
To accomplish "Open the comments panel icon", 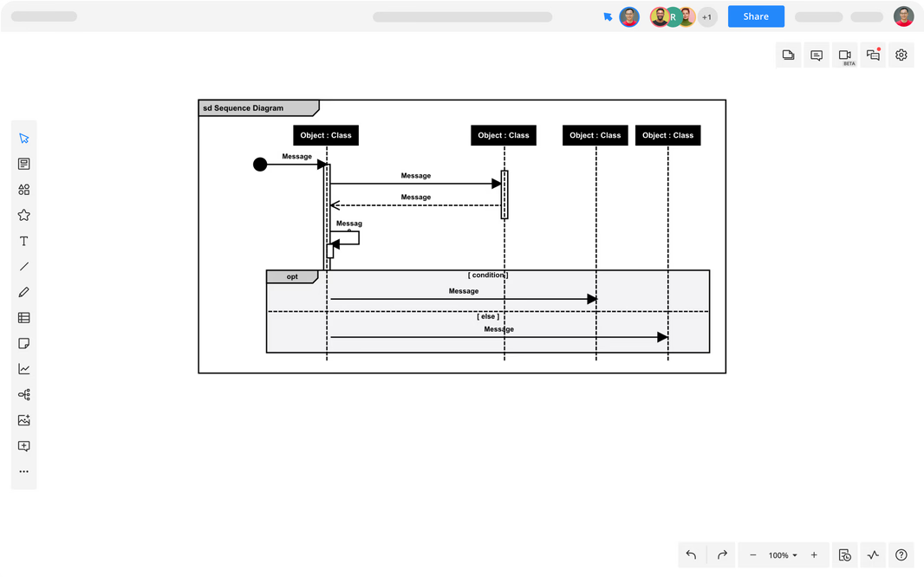I will point(817,55).
